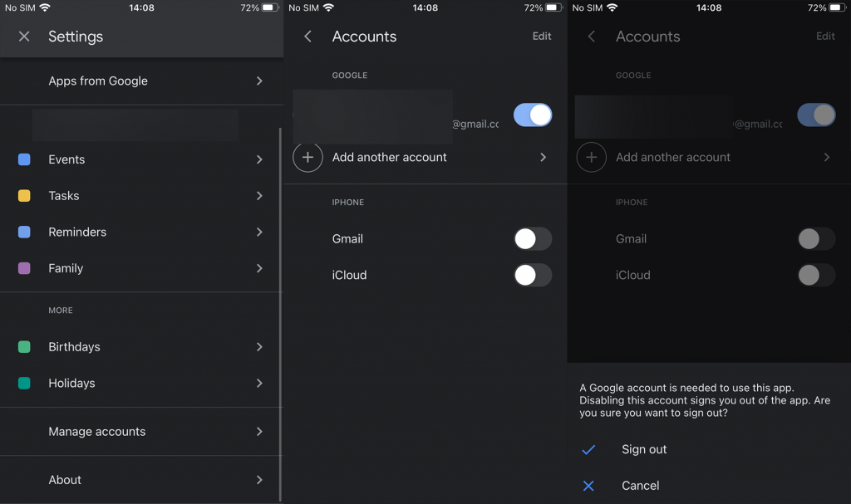
Task: Tap the light blue Reminders color swatch
Action: click(x=24, y=232)
